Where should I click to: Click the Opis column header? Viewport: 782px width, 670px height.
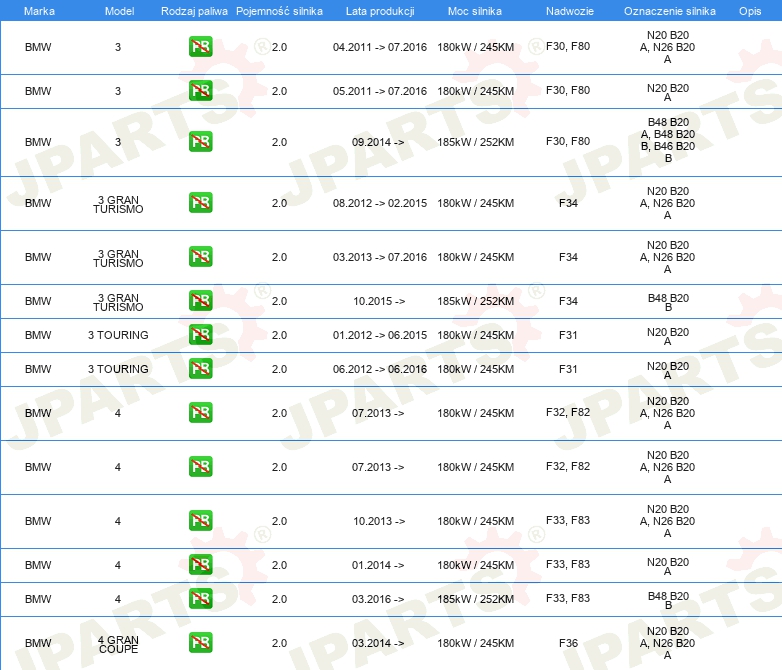tap(750, 11)
